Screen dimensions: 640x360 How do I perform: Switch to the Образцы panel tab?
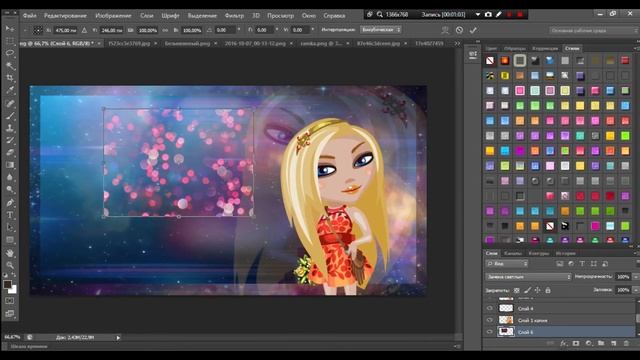(x=514, y=48)
